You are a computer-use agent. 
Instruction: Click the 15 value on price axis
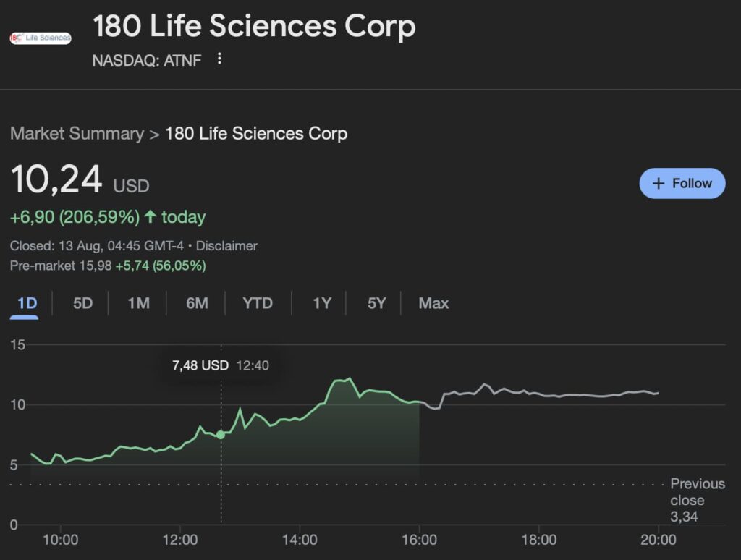pyautogui.click(x=17, y=345)
